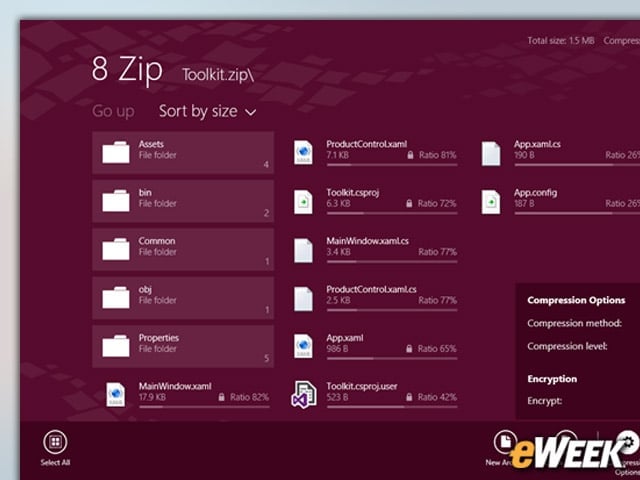The image size is (640, 480).
Task: Click the Encrypt label
Action: [x=544, y=401]
